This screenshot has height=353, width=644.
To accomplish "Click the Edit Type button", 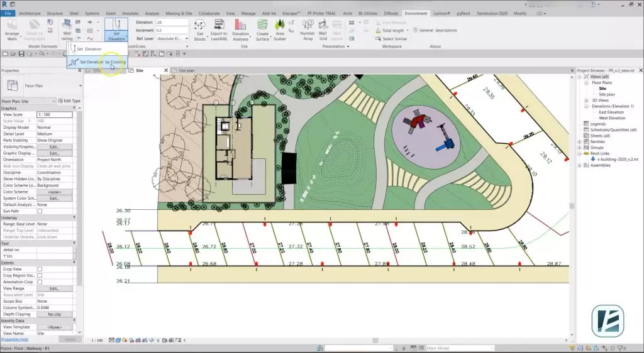I will click(69, 100).
